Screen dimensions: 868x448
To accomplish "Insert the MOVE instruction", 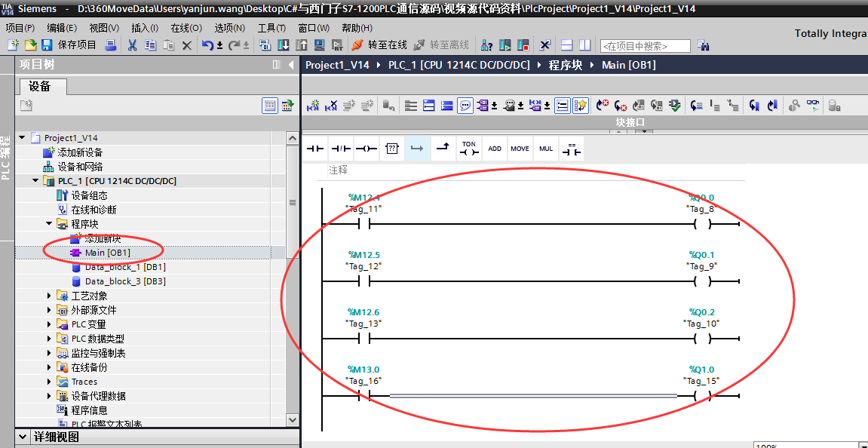I will point(520,149).
